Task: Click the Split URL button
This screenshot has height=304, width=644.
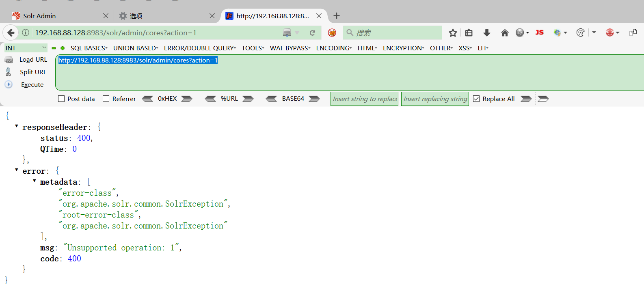Action: (x=33, y=72)
